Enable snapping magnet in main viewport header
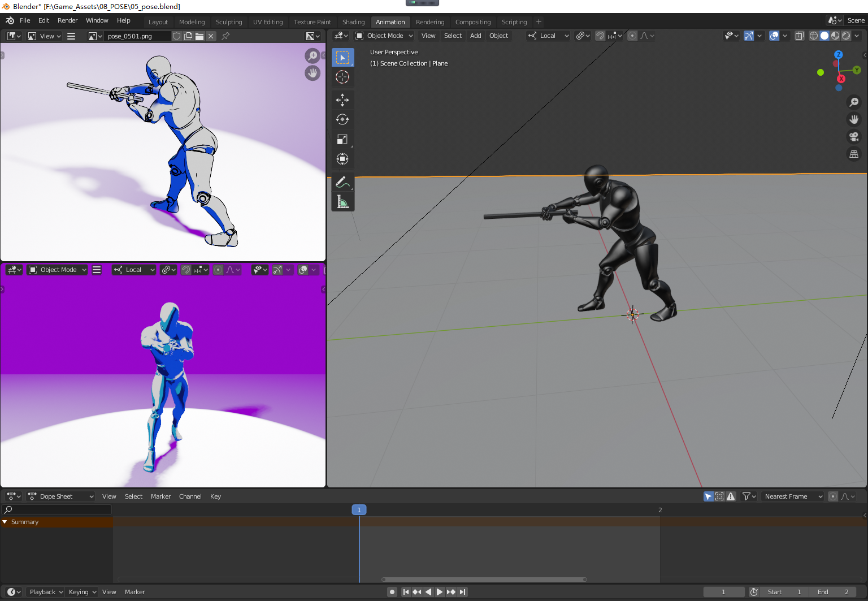The width and height of the screenshot is (868, 601). tap(600, 36)
